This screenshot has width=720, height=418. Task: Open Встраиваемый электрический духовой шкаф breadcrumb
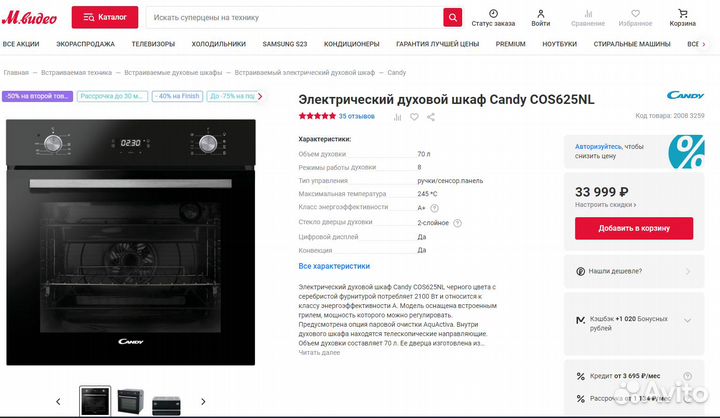click(x=304, y=73)
